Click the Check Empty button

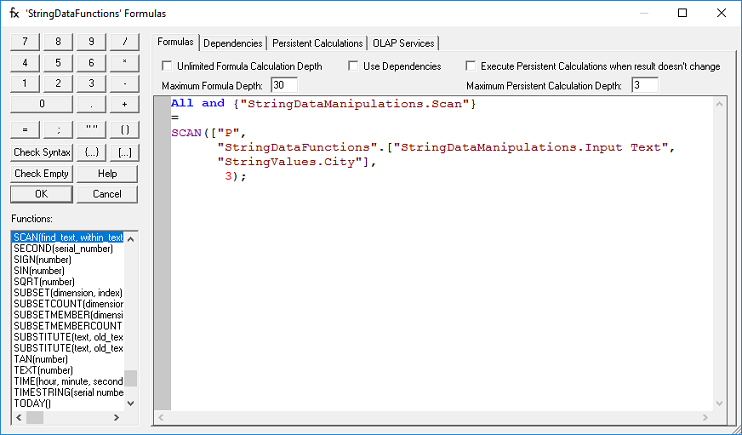coord(42,174)
